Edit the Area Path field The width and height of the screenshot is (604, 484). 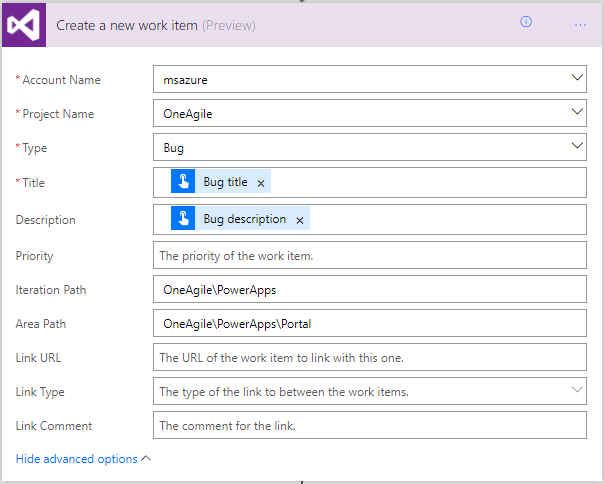point(370,324)
